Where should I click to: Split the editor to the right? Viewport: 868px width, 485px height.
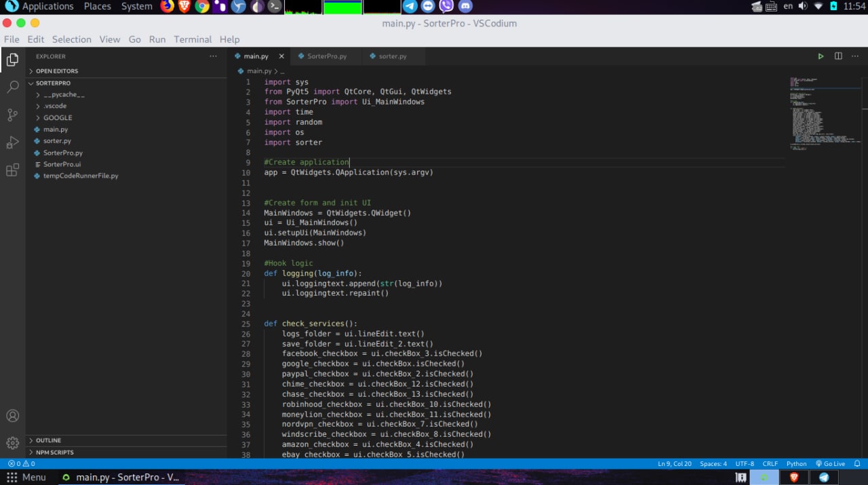[x=838, y=56]
